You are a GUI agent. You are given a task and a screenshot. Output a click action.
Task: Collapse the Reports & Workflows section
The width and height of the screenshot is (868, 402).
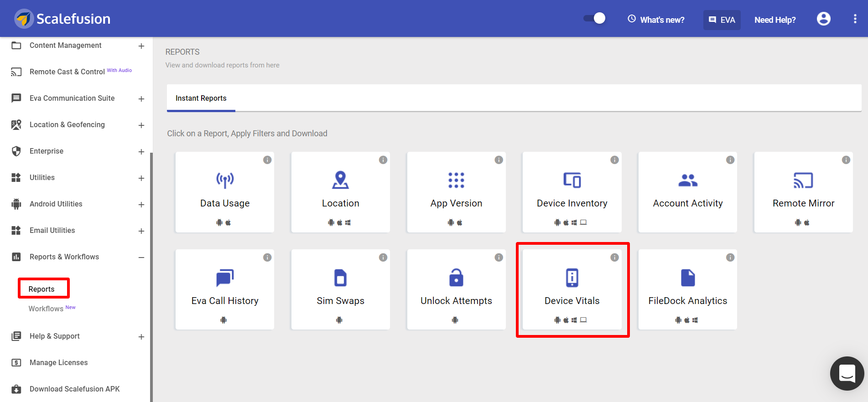[x=141, y=258]
